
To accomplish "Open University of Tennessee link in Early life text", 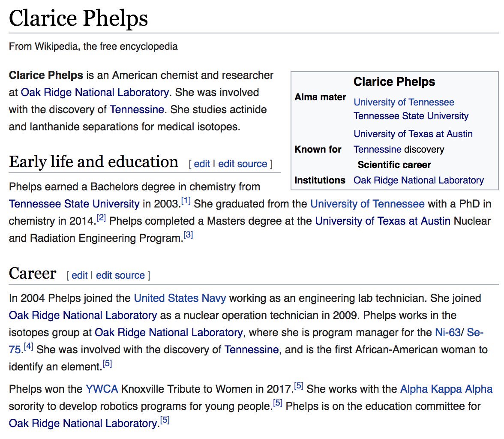I will tap(367, 204).
